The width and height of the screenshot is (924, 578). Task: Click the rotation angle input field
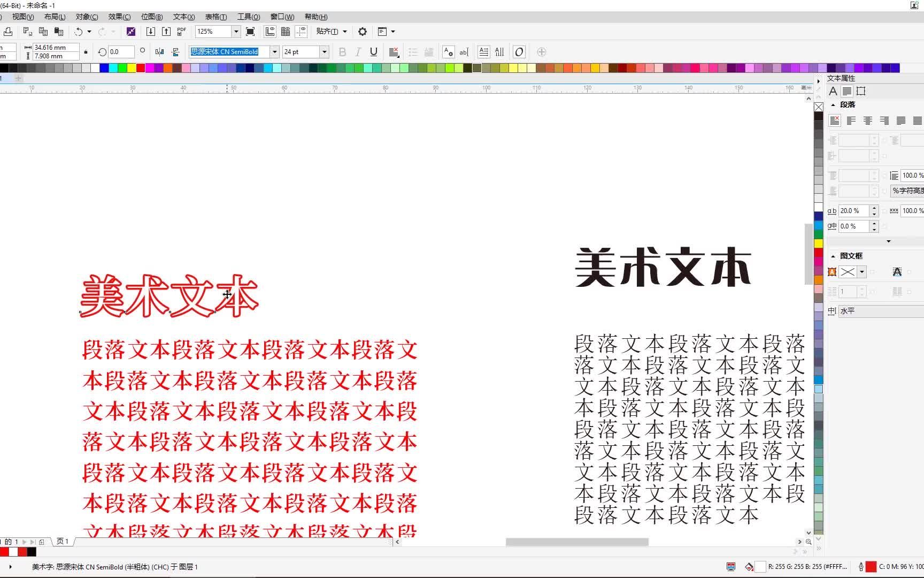tap(121, 52)
